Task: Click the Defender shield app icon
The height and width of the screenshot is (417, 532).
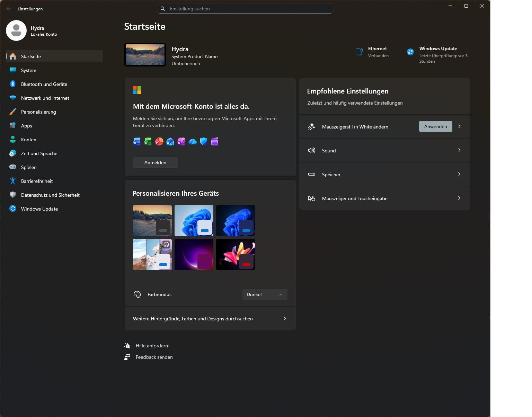Action: 204,141
